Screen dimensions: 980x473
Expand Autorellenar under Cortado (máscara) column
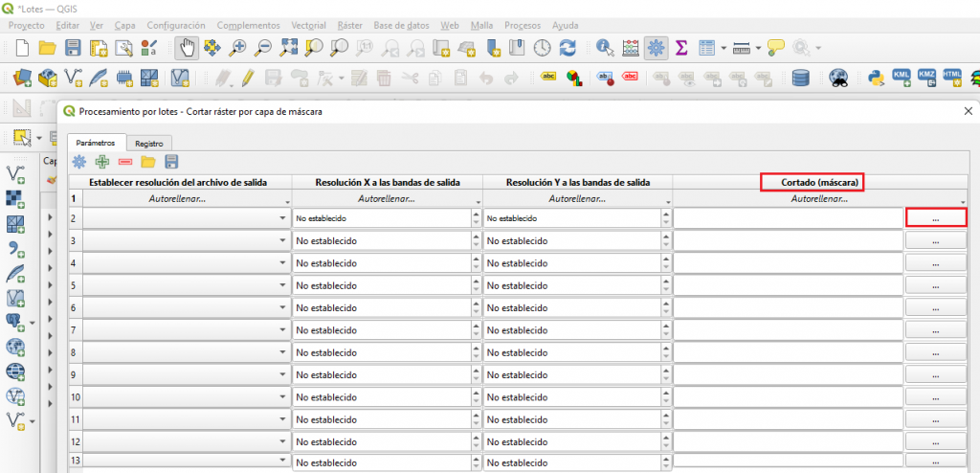[962, 200]
